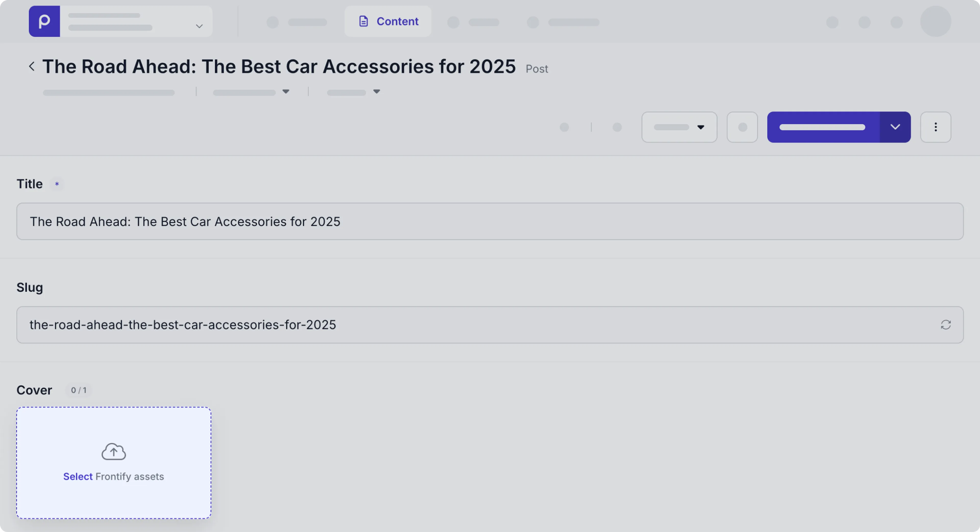Screen dimensions: 980x532
Task: Regenerate slug with the refresh icon
Action: pyautogui.click(x=946, y=325)
